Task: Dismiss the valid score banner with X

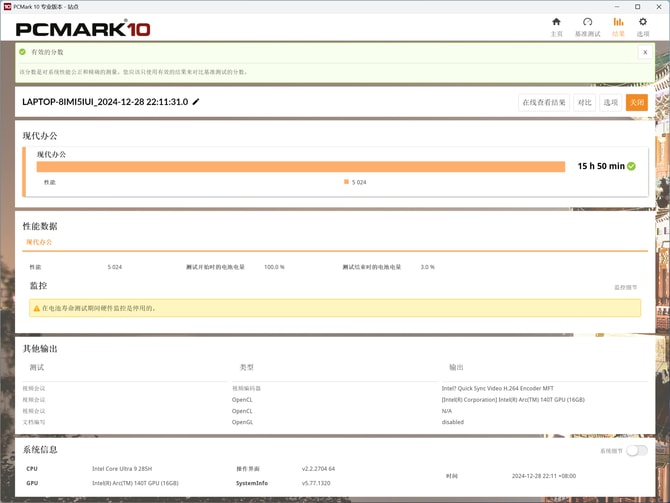Action: tap(645, 52)
